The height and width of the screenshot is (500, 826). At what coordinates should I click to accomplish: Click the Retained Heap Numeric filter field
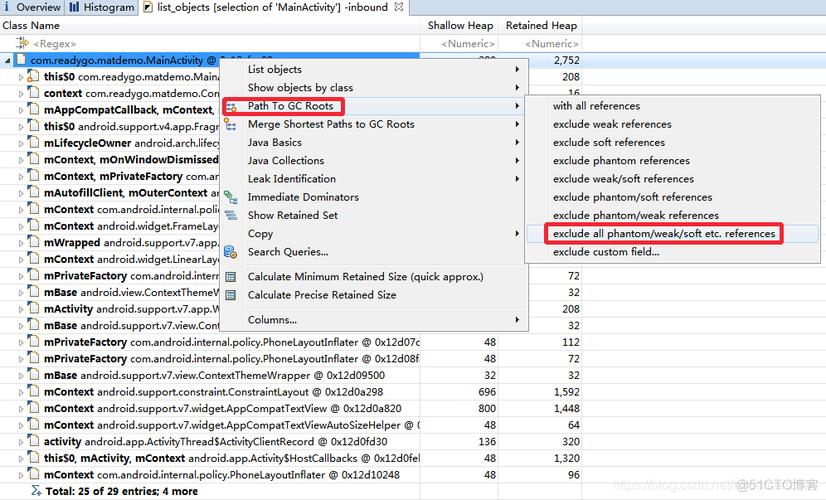tap(552, 44)
